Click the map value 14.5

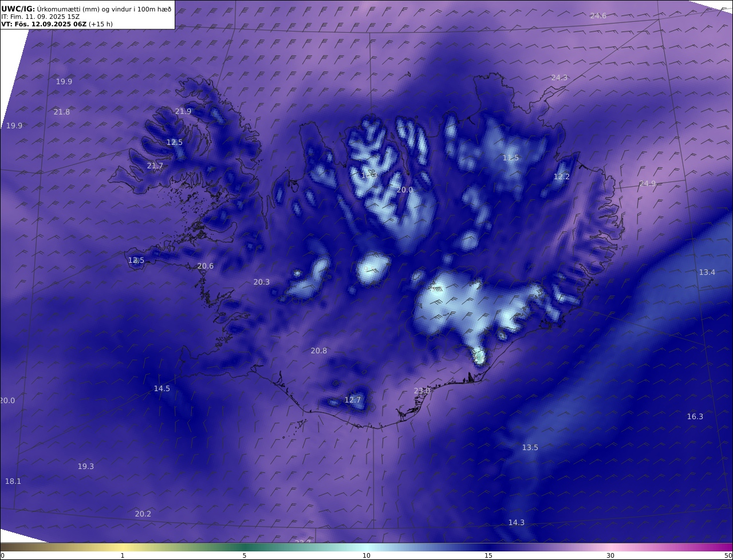162,388
